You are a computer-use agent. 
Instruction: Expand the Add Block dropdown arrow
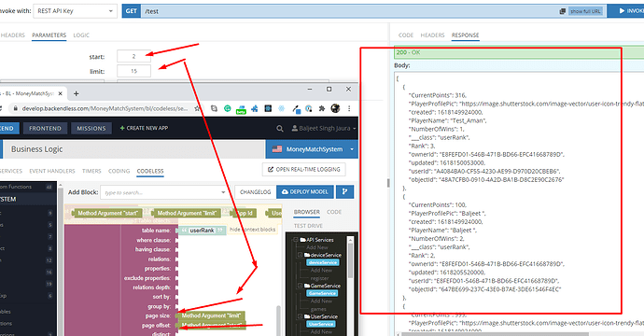point(223,192)
